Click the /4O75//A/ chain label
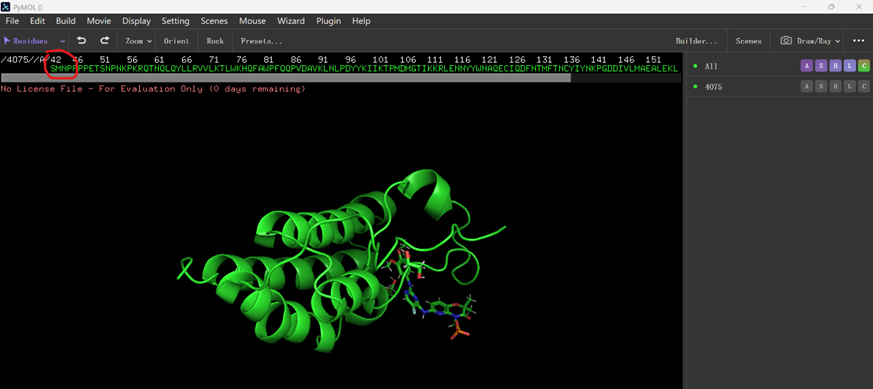The height and width of the screenshot is (389, 873). click(24, 60)
